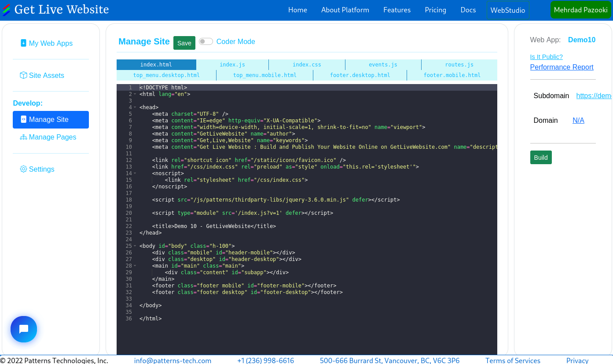Screen dimensions: 613x364
Task: Open the Performance Report link
Action: 562,67
